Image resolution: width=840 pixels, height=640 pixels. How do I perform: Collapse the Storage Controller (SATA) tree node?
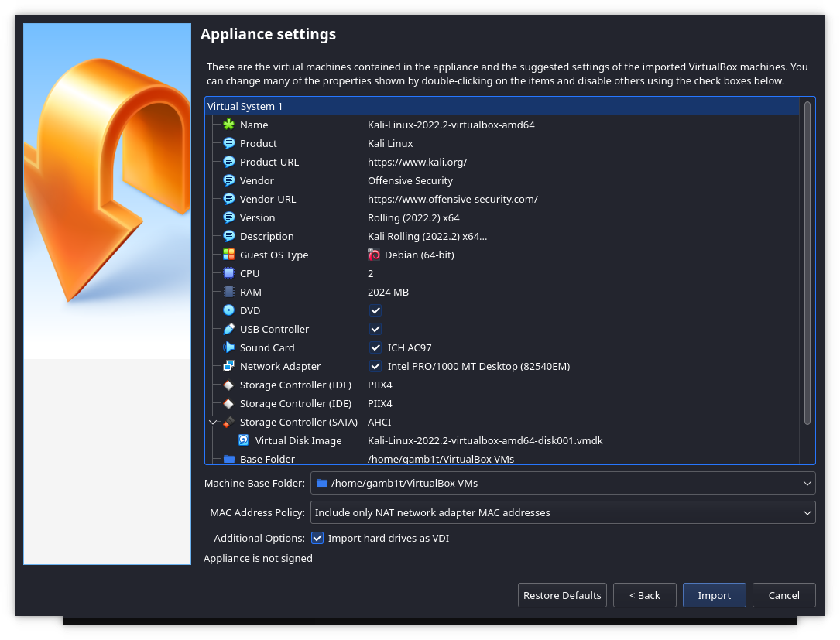coord(213,423)
